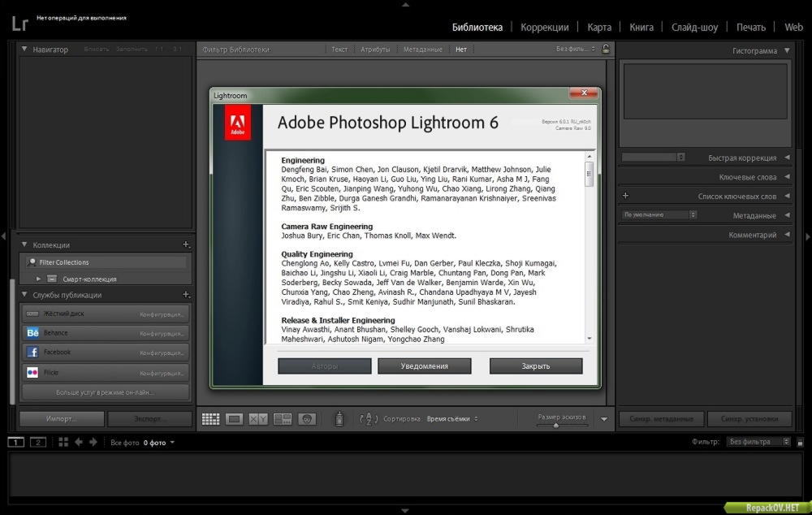Click the credits list scrollbar thumb
This screenshot has width=812, height=515.
tap(589, 174)
